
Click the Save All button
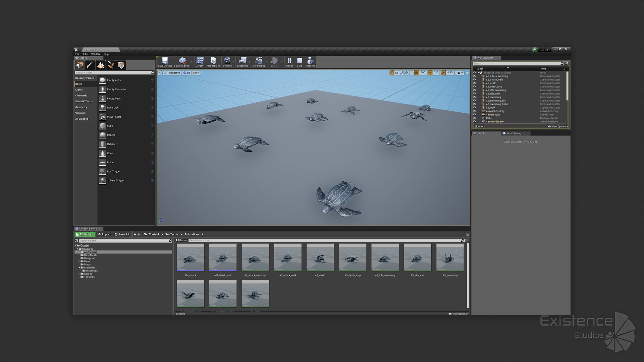(122, 234)
